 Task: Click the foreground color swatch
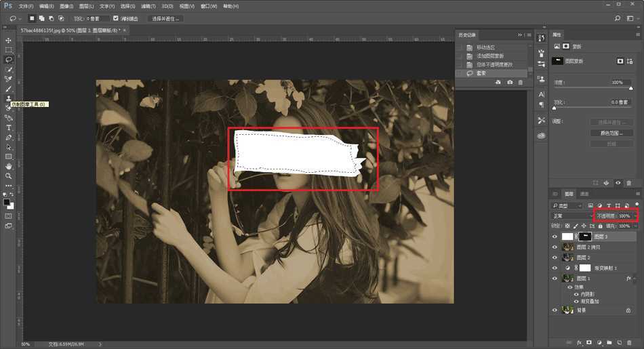[7, 202]
